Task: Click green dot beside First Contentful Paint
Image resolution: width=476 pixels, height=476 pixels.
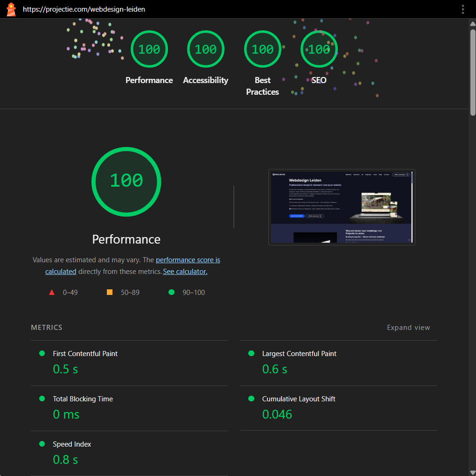Action: click(42, 354)
